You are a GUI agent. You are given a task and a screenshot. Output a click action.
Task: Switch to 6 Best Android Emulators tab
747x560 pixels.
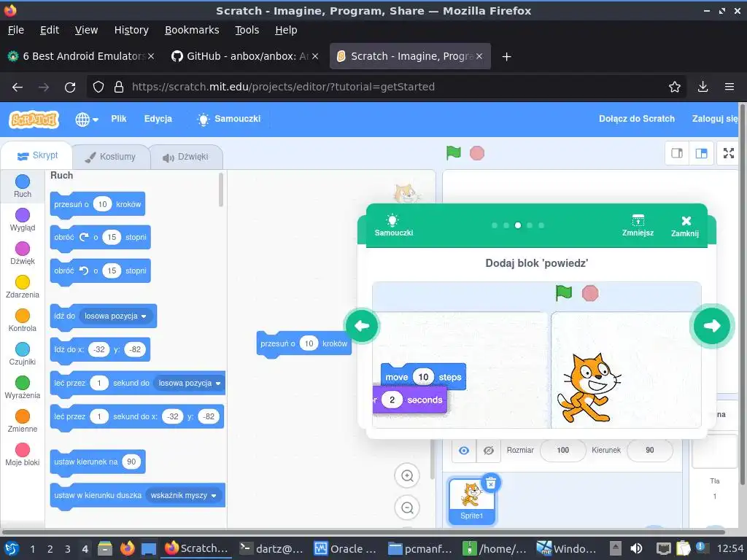pos(81,56)
